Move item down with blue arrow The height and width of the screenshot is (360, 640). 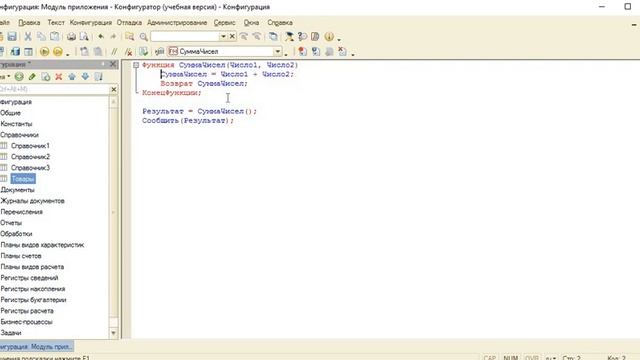[85, 77]
